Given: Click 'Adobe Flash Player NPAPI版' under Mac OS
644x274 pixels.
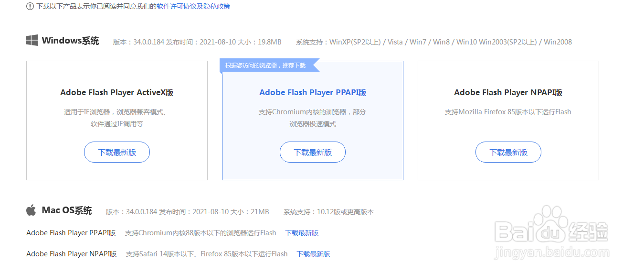Looking at the screenshot, I should coord(72,254).
